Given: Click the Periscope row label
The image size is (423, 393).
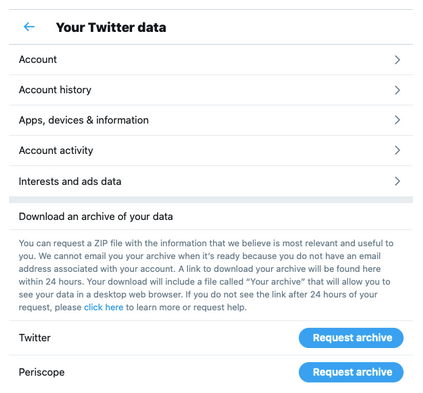Looking at the screenshot, I should (42, 372).
